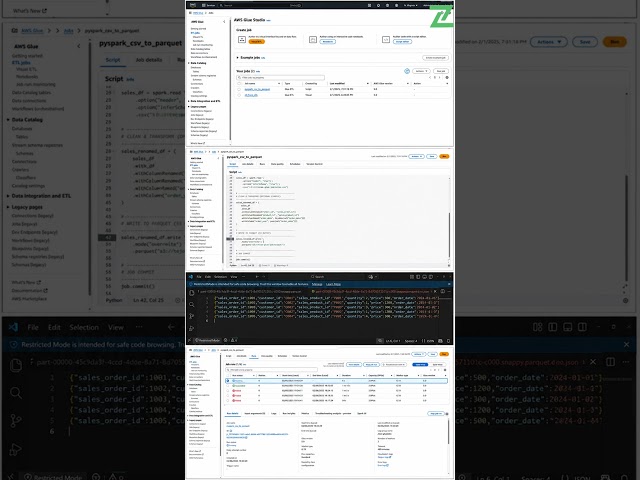The height and width of the screenshot is (480, 640).
Task: Close the open parquet JSON editor tab
Action: [435, 291]
